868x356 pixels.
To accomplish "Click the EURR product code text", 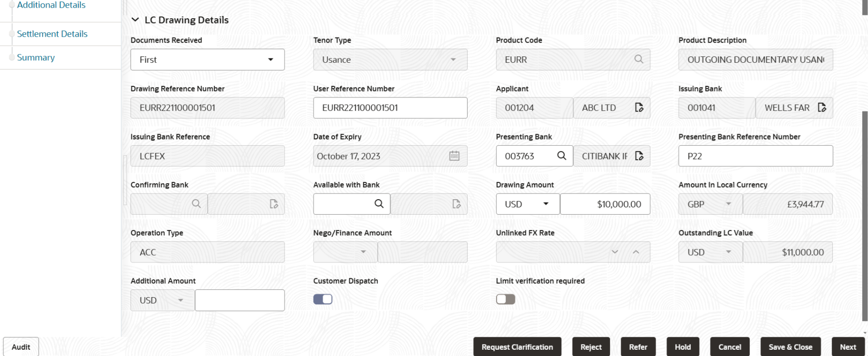I will click(x=516, y=59).
